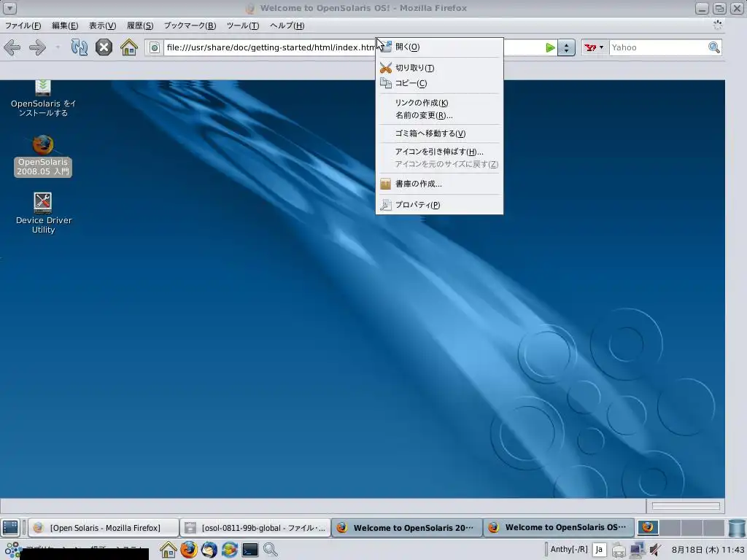Launch Firefox from the panel launcher
Screen dimensions: 747x560
click(189, 550)
